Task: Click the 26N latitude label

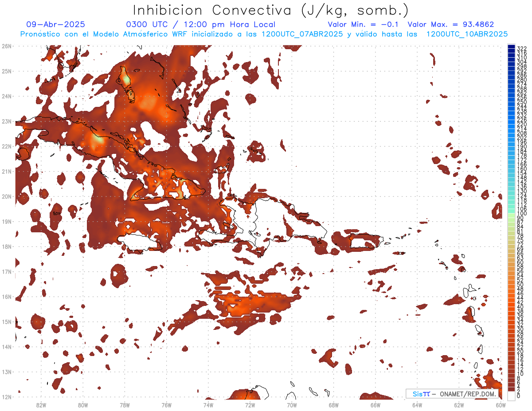Action: (x=7, y=46)
